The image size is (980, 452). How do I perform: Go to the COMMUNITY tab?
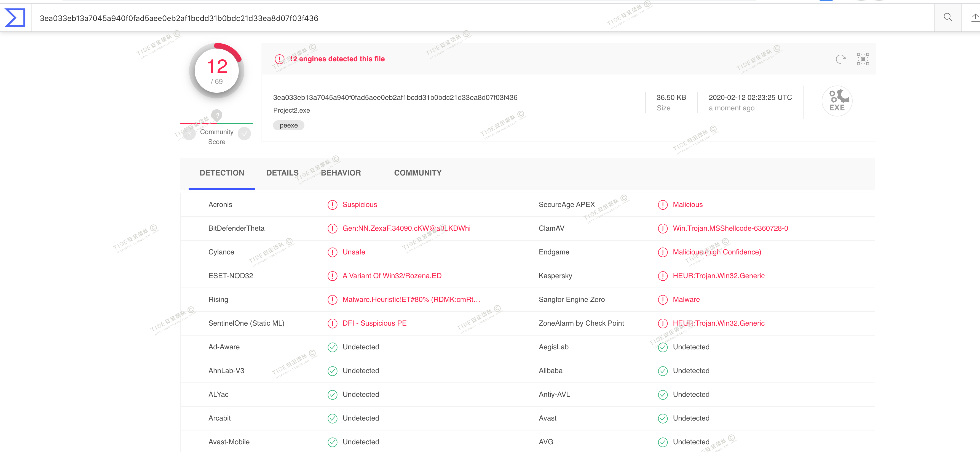[x=417, y=173]
